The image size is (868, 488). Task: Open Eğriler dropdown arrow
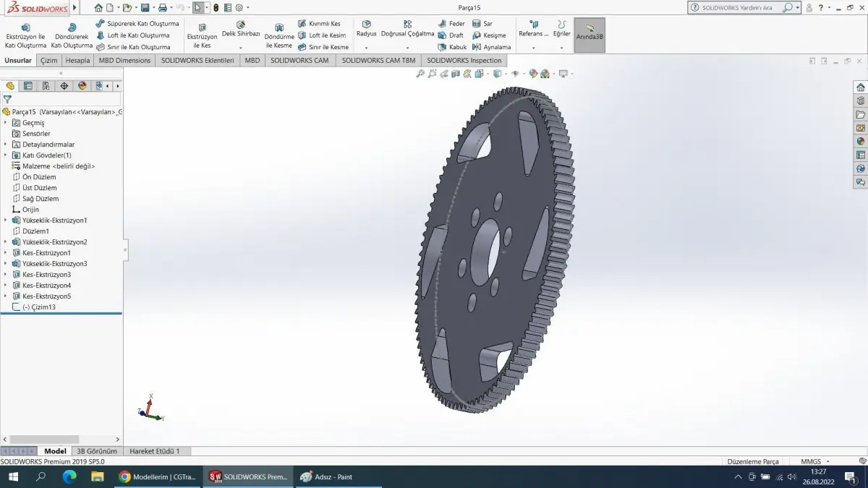coord(562,48)
